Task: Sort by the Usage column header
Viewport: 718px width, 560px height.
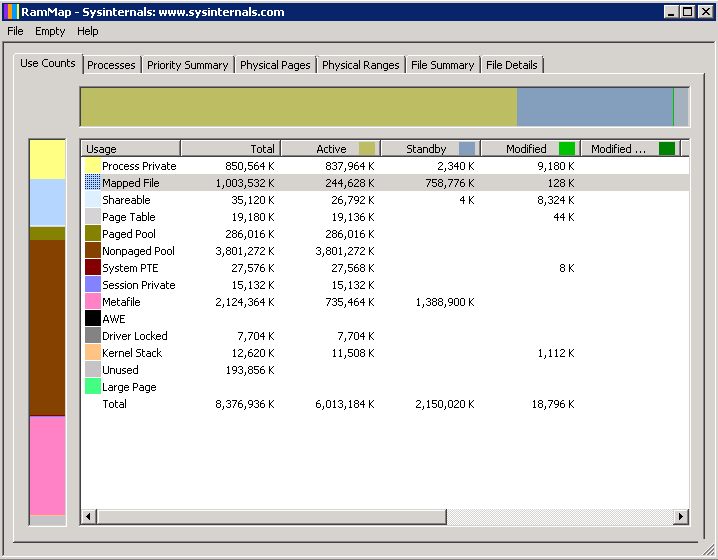Action: (131, 149)
